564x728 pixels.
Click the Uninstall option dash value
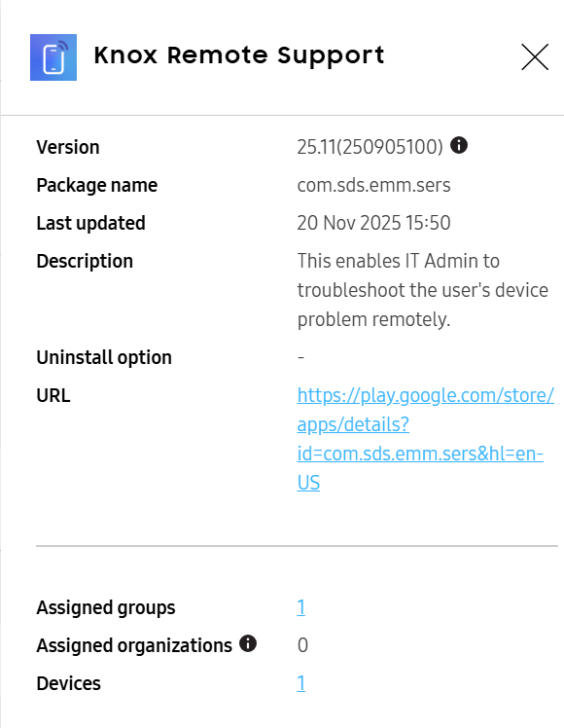point(300,357)
